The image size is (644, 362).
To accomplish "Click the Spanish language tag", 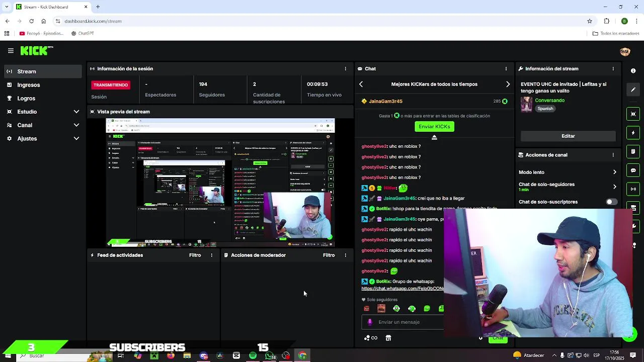I will pyautogui.click(x=545, y=109).
